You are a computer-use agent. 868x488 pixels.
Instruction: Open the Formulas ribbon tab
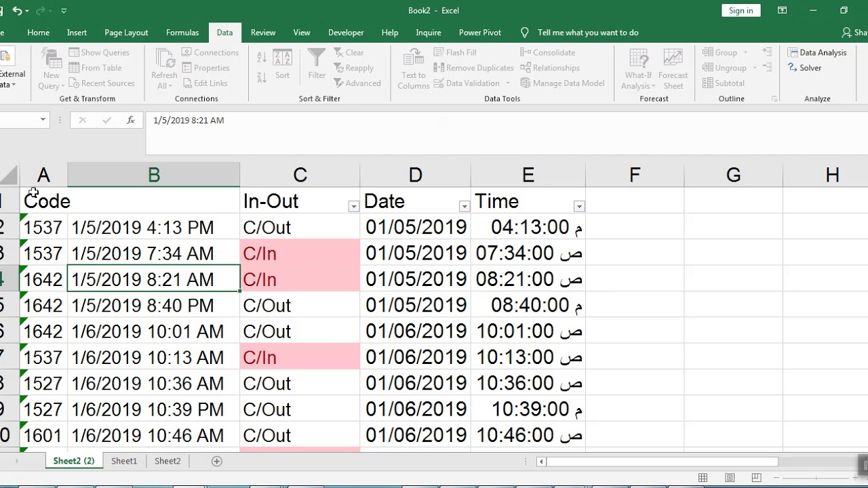[x=182, y=33]
